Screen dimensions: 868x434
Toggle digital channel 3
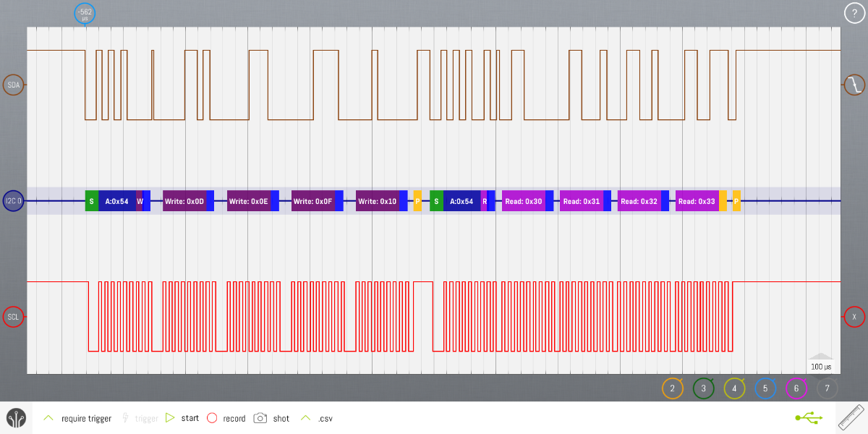tap(703, 389)
